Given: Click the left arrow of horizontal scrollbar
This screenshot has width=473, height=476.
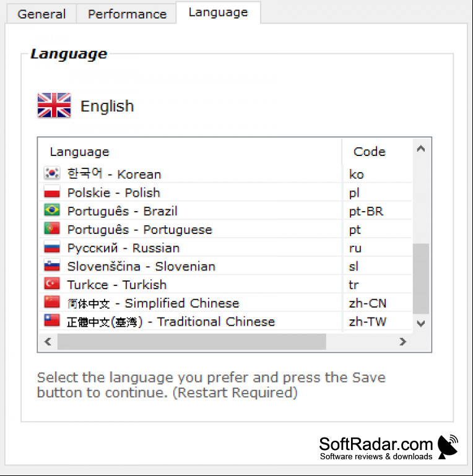Looking at the screenshot, I should pyautogui.click(x=48, y=342).
